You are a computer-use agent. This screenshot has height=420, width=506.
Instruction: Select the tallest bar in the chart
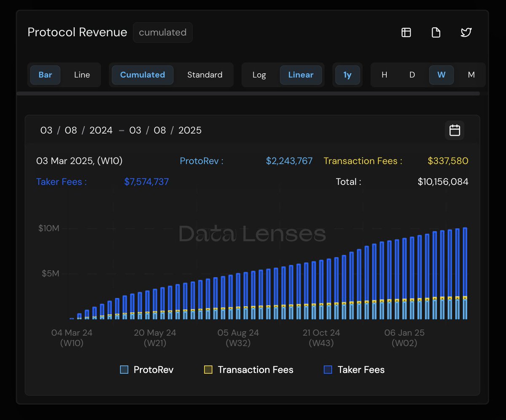(x=466, y=274)
